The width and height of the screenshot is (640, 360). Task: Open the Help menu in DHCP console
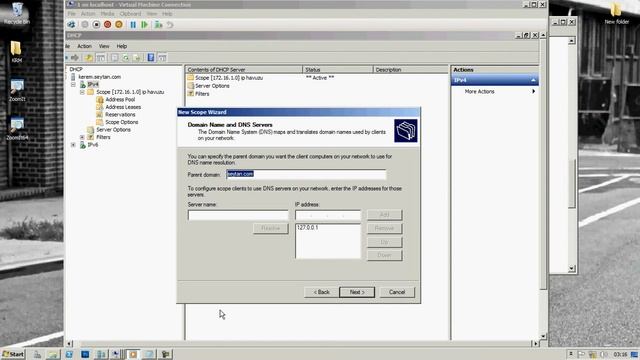[x=122, y=46]
